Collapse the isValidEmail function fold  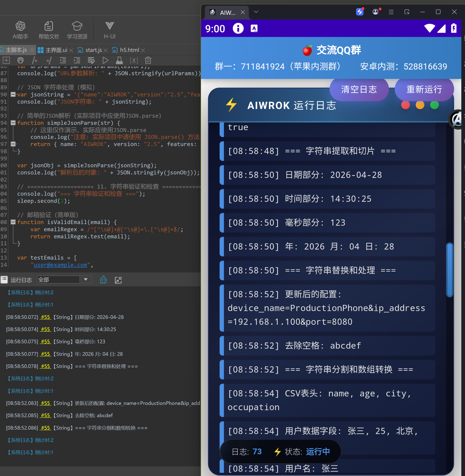pos(13,222)
